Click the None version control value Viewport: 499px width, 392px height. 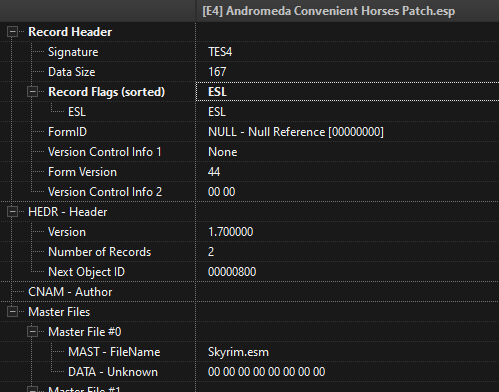(x=223, y=152)
